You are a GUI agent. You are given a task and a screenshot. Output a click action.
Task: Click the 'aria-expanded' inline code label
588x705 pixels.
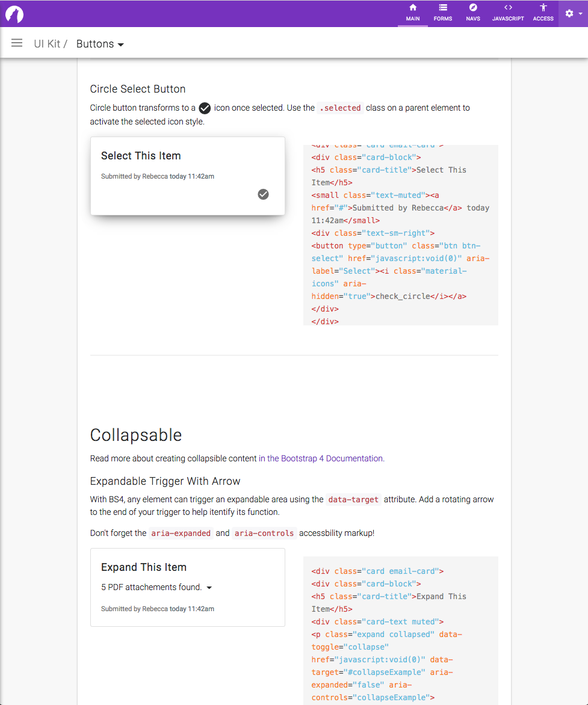[x=181, y=533]
